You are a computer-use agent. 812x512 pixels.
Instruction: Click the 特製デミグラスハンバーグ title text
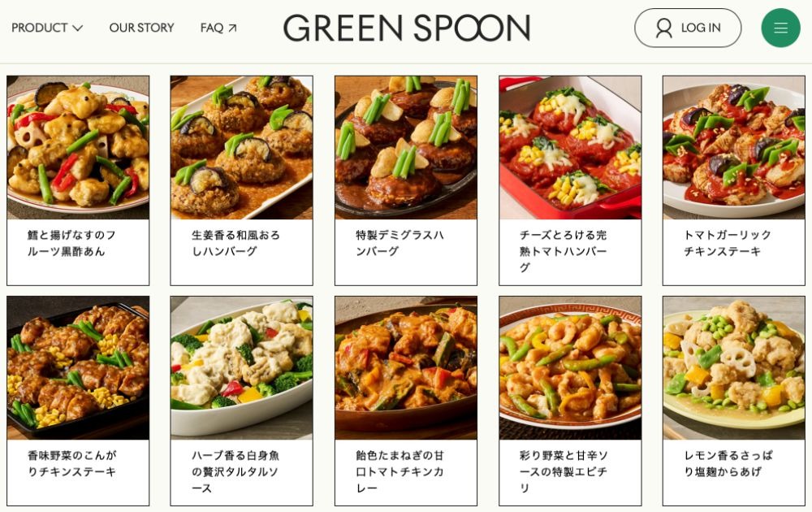pos(400,243)
